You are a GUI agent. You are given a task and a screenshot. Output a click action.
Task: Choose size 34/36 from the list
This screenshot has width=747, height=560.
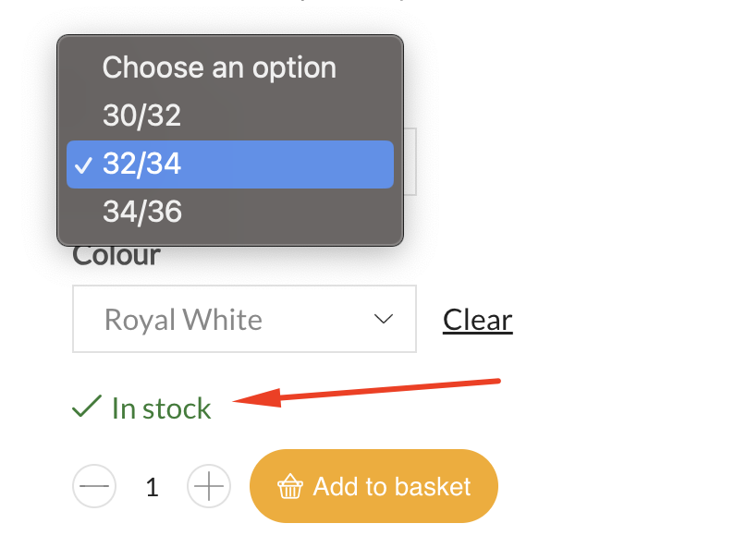click(230, 212)
